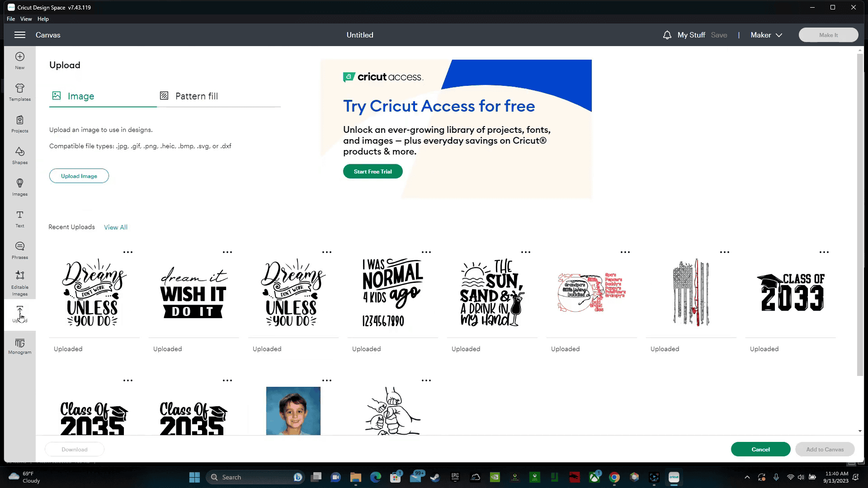
Task: Open the Templates panel in the sidebar
Action: click(x=20, y=92)
